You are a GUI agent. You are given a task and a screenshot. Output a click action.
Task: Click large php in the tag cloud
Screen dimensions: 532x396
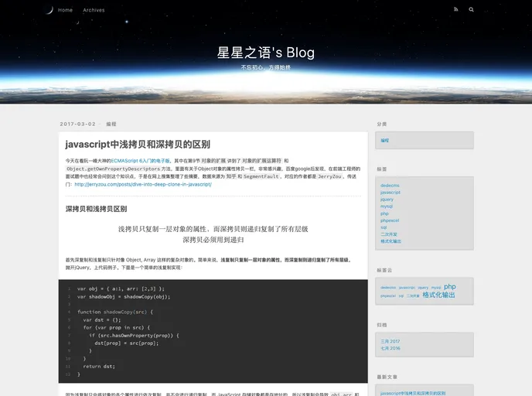click(x=450, y=287)
